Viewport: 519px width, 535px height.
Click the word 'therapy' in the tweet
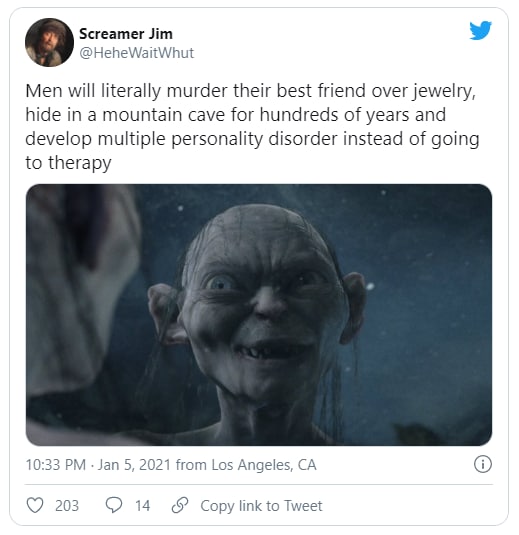(x=80, y=163)
